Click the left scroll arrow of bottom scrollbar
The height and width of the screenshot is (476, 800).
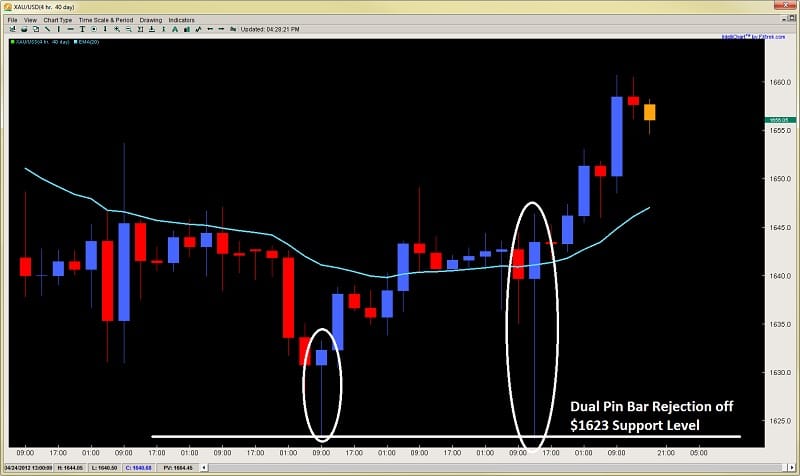pyautogui.click(x=204, y=467)
